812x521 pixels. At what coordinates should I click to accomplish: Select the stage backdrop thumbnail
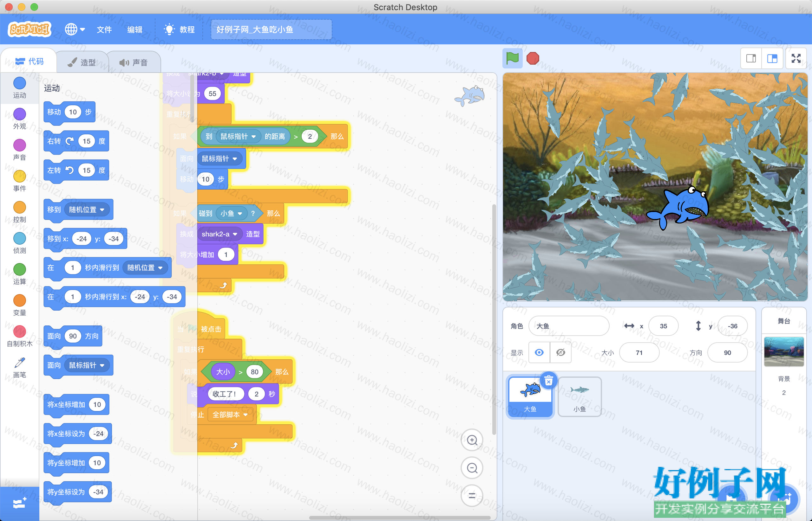(x=783, y=351)
